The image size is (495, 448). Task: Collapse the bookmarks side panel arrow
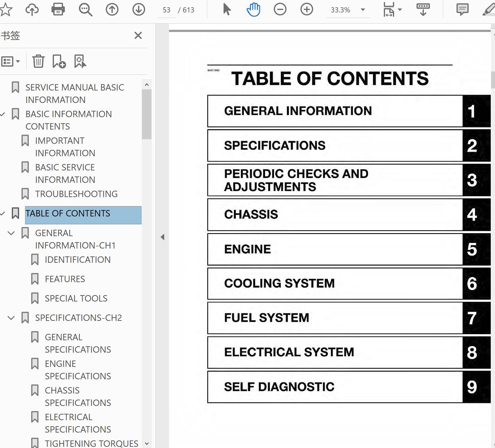(x=163, y=237)
